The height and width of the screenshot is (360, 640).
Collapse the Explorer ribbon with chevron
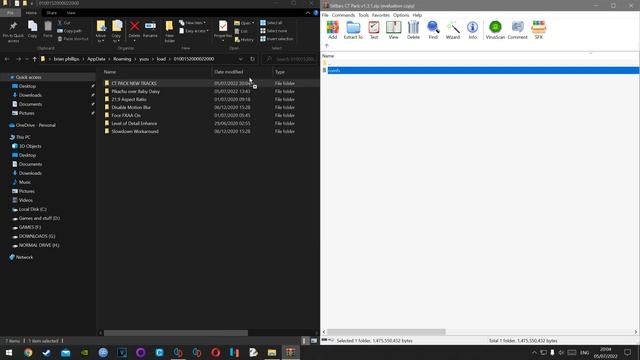coord(308,13)
